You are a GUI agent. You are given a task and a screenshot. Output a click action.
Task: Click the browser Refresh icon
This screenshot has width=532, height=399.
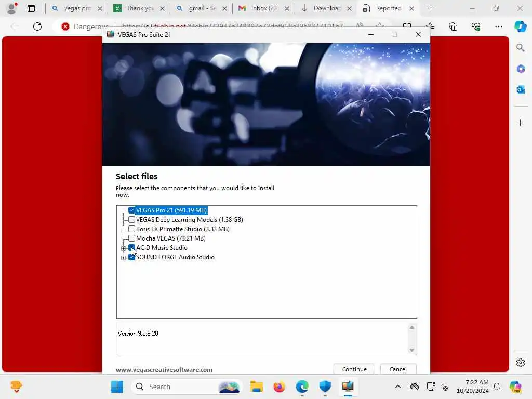point(37,26)
